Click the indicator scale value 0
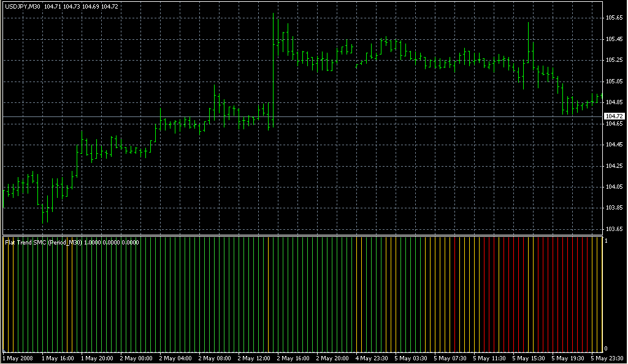Viewport: 628px width, 364px height. (606, 349)
